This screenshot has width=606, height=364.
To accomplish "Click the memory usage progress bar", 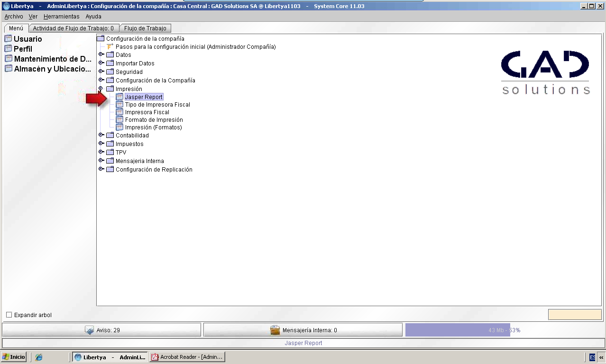I will point(505,330).
